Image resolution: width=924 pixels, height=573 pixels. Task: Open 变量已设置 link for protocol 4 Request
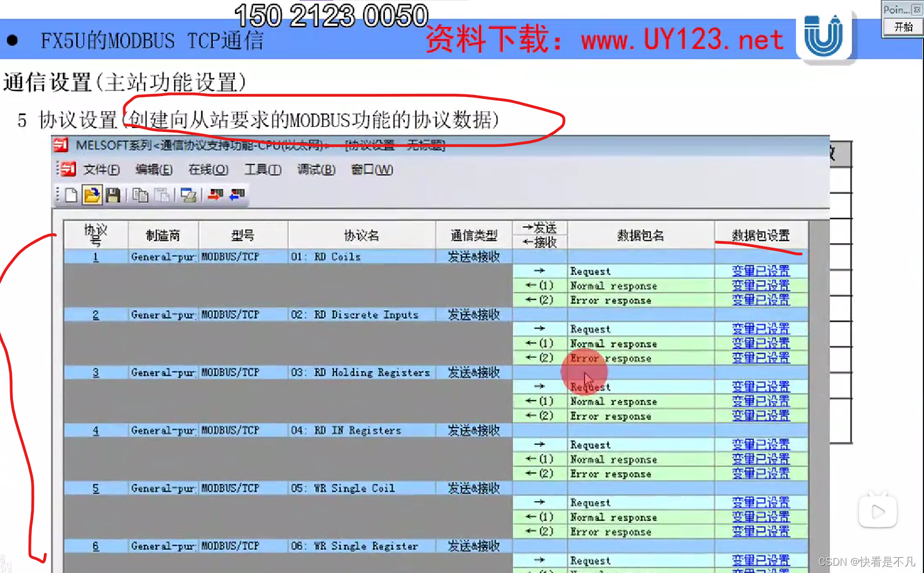click(x=761, y=444)
